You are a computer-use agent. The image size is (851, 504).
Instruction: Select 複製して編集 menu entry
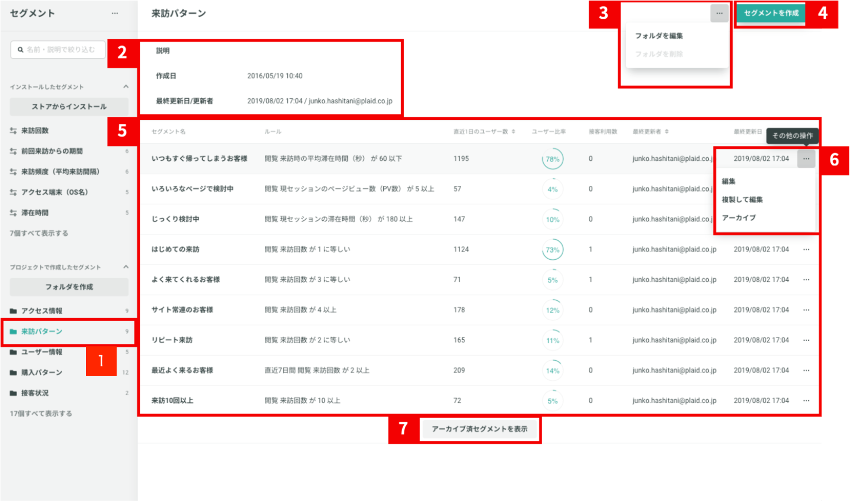(742, 200)
